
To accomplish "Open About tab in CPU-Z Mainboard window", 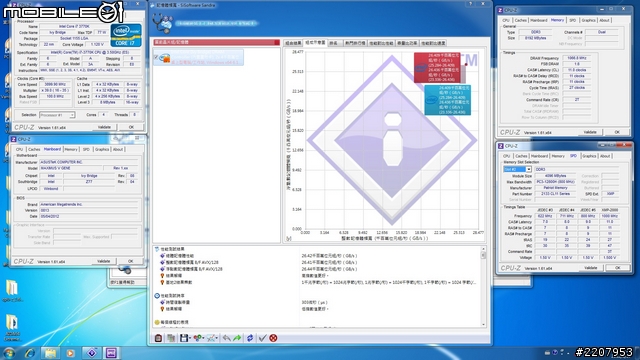I will (x=118, y=149).
